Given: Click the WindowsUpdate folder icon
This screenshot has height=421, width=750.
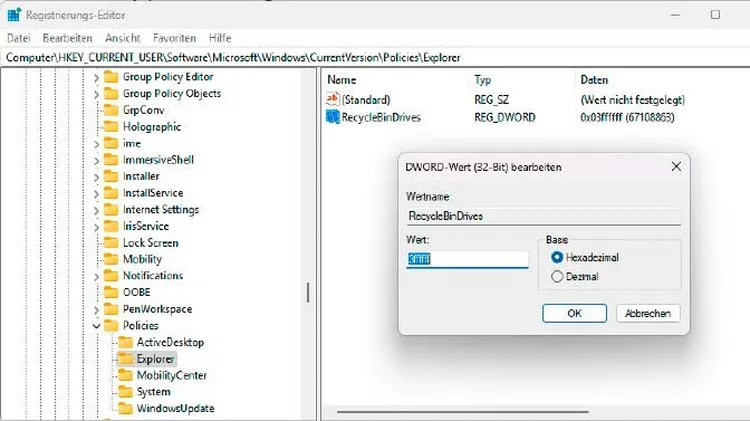Looking at the screenshot, I should (125, 408).
